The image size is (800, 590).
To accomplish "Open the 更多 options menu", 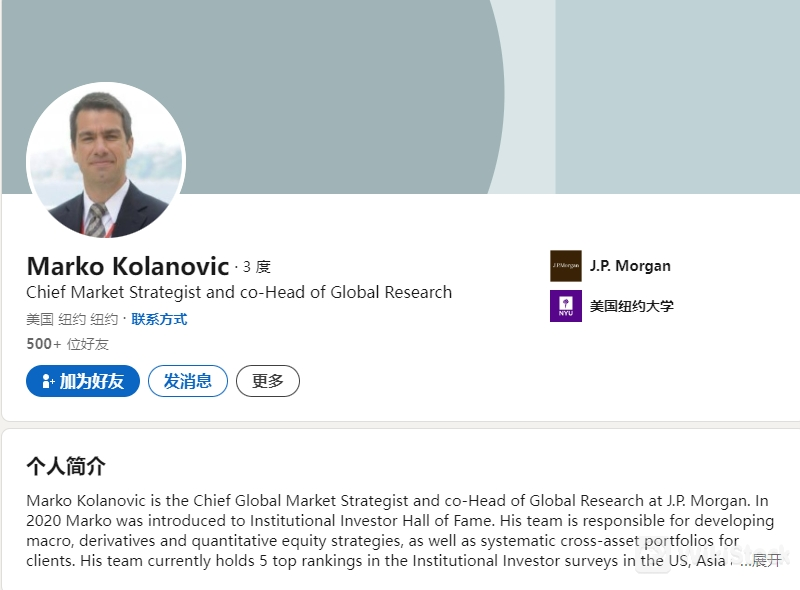I will (268, 381).
